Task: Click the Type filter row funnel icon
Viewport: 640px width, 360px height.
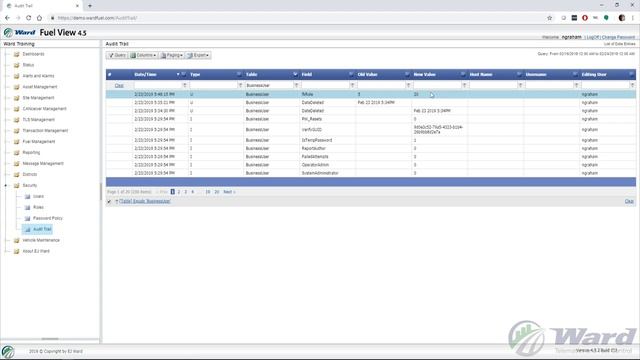Action: pyautogui.click(x=240, y=85)
